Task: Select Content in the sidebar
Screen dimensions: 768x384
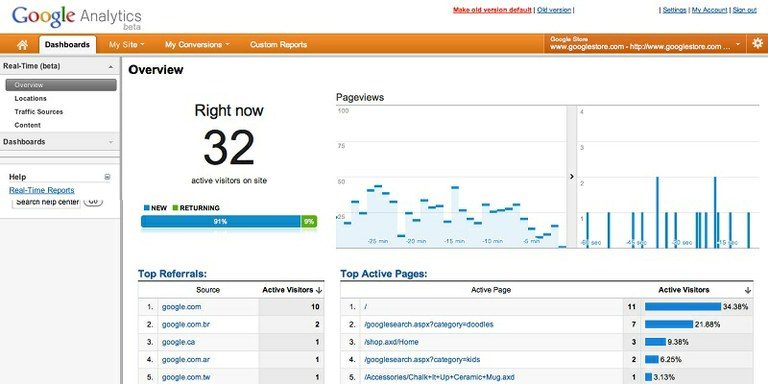Action: click(x=27, y=125)
